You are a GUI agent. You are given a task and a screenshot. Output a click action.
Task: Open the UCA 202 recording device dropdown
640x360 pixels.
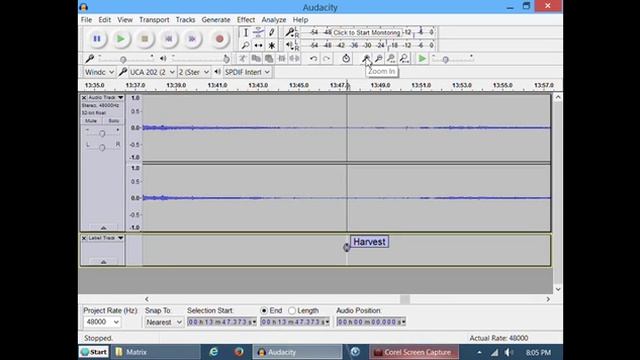click(x=152, y=72)
